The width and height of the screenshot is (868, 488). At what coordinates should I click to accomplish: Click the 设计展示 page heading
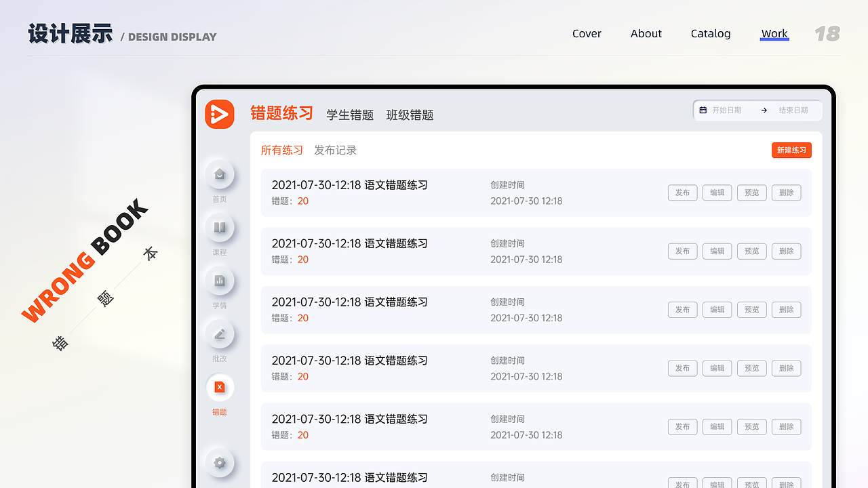[x=71, y=34]
